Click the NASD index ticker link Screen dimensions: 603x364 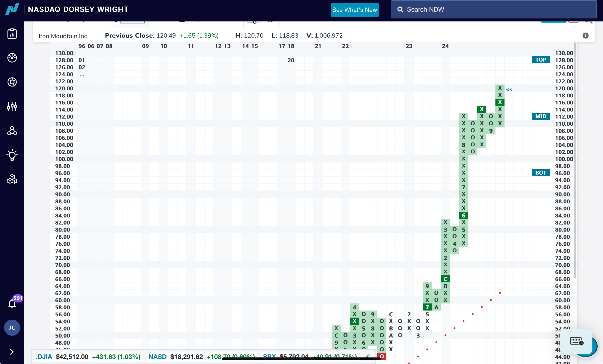pyautogui.click(x=157, y=357)
